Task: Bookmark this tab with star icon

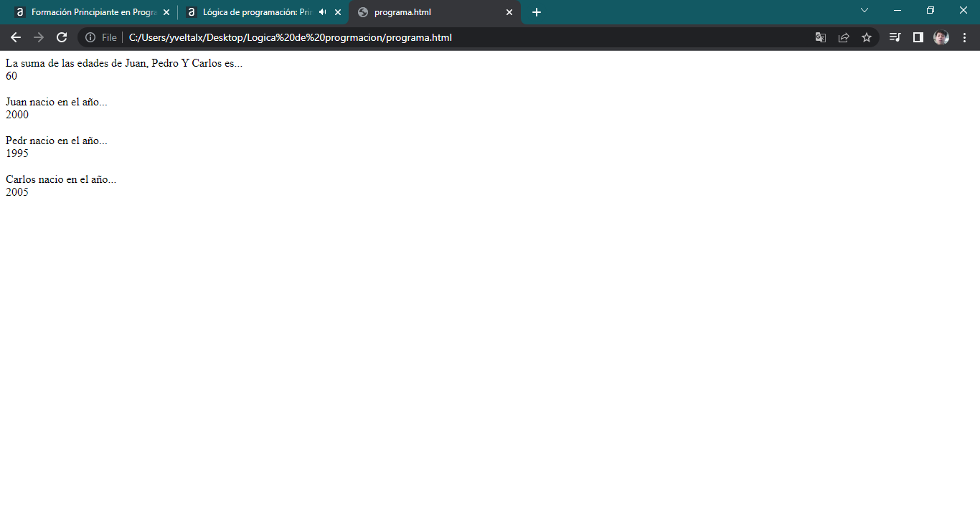Action: point(867,37)
